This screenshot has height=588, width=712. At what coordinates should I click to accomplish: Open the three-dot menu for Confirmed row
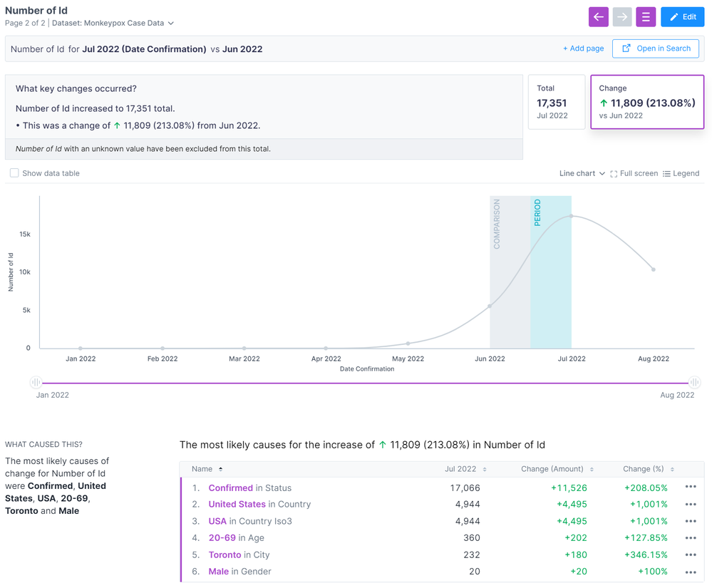tap(690, 488)
